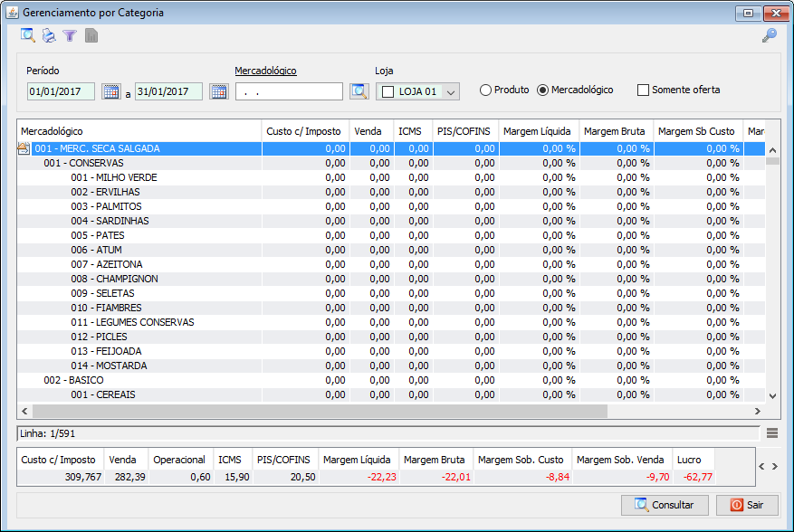Enable the Somente oferta checkbox
The height and width of the screenshot is (532, 794).
(x=644, y=90)
